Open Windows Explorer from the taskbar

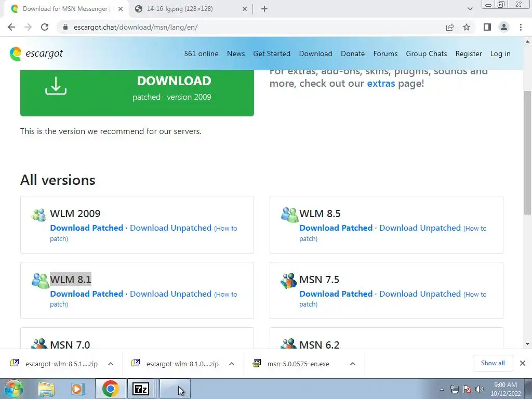pyautogui.click(x=46, y=389)
